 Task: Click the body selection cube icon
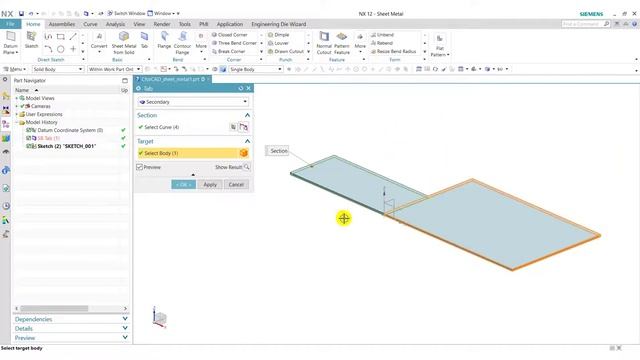[x=244, y=153]
